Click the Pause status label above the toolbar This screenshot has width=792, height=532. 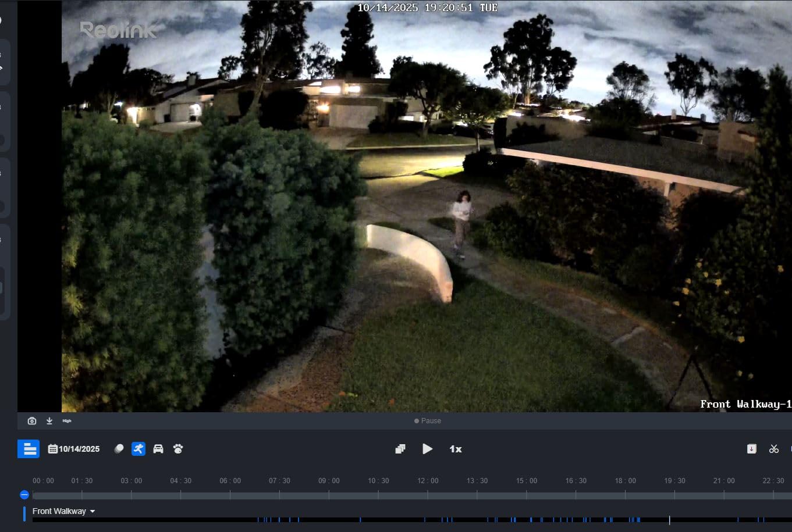point(428,420)
